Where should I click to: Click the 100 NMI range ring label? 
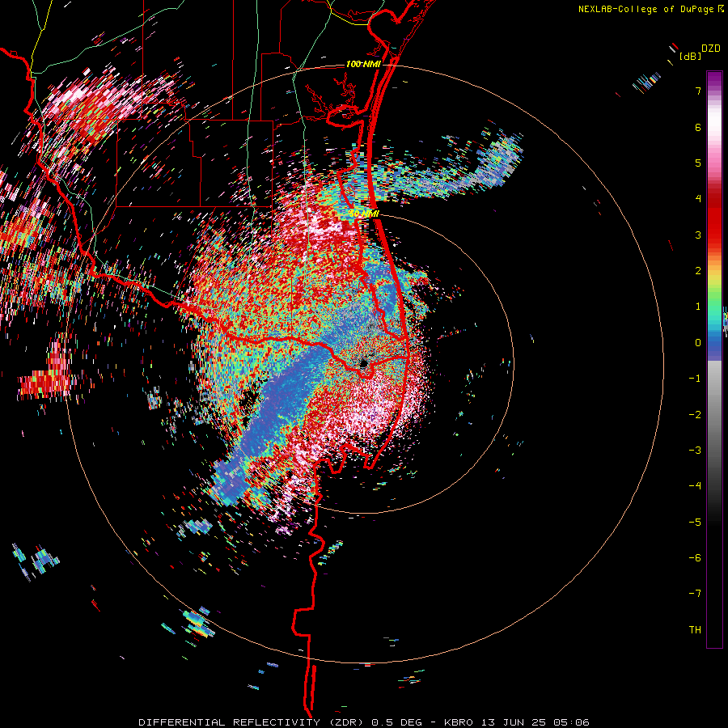point(363,64)
